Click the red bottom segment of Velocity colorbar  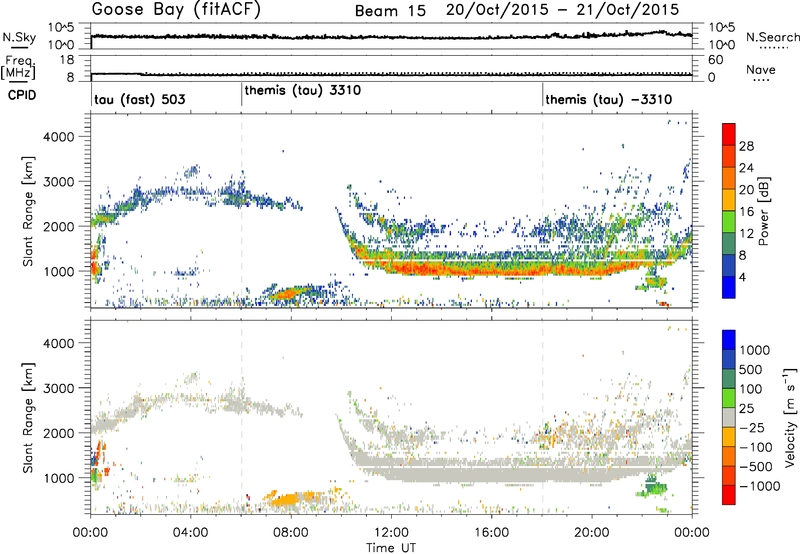729,495
